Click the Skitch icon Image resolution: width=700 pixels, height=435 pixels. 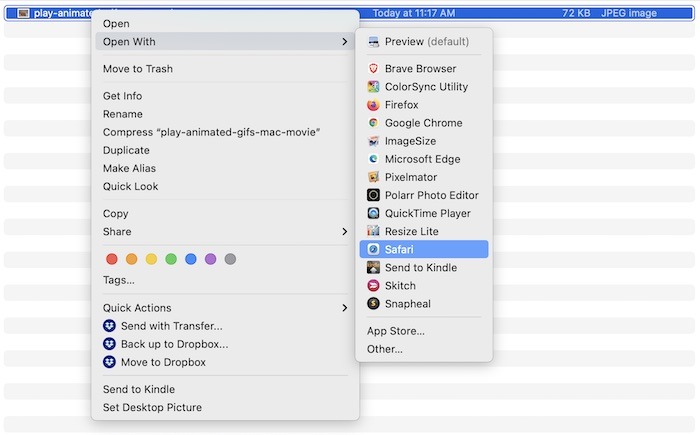pyautogui.click(x=373, y=285)
